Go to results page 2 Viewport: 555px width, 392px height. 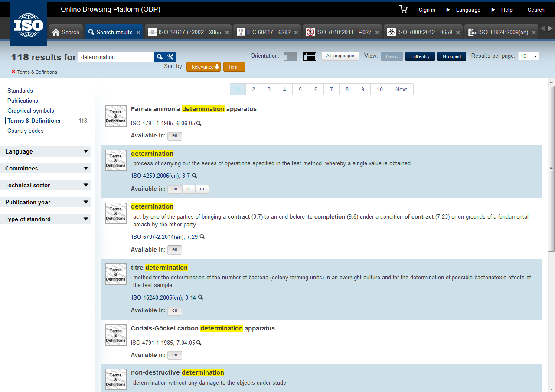click(x=253, y=89)
